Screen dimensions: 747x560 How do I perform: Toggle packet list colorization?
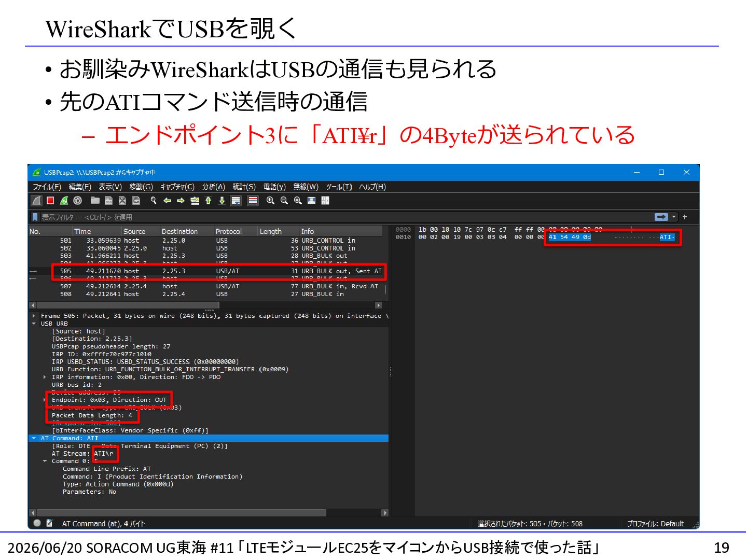click(x=253, y=201)
